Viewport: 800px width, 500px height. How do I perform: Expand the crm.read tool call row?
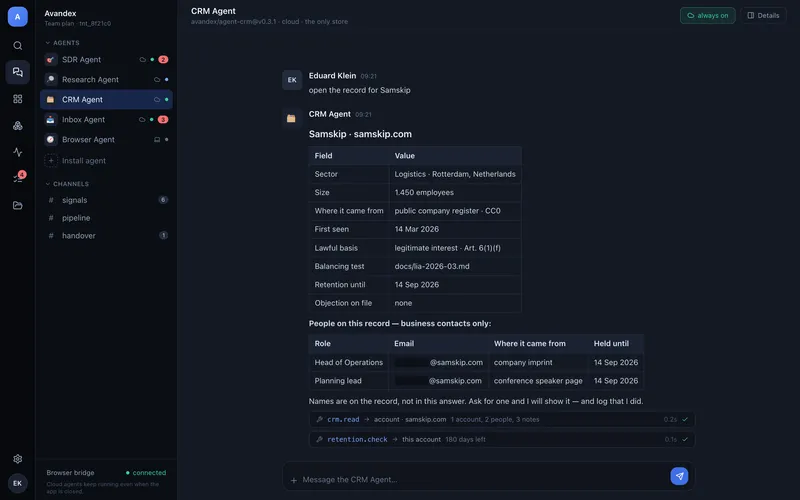coord(502,419)
